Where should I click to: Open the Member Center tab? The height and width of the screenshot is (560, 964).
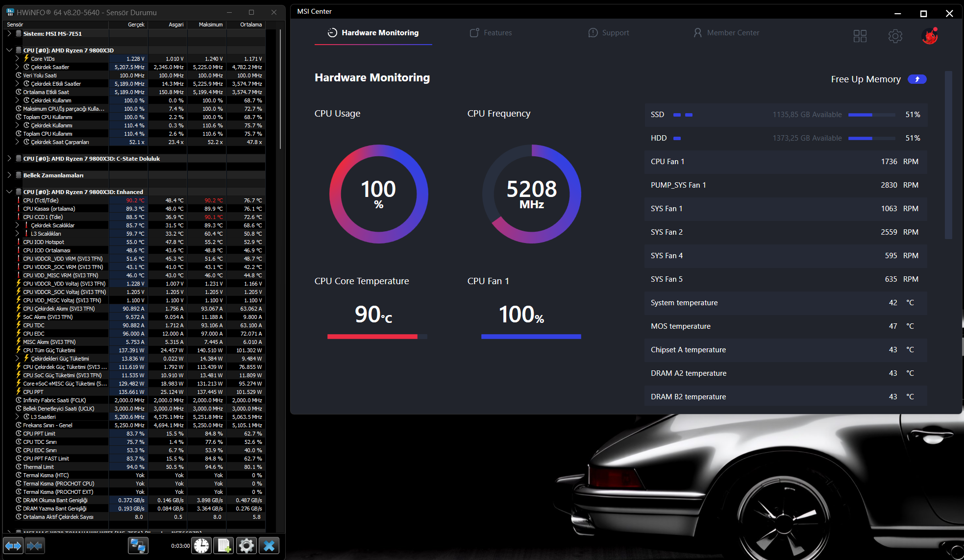(726, 33)
